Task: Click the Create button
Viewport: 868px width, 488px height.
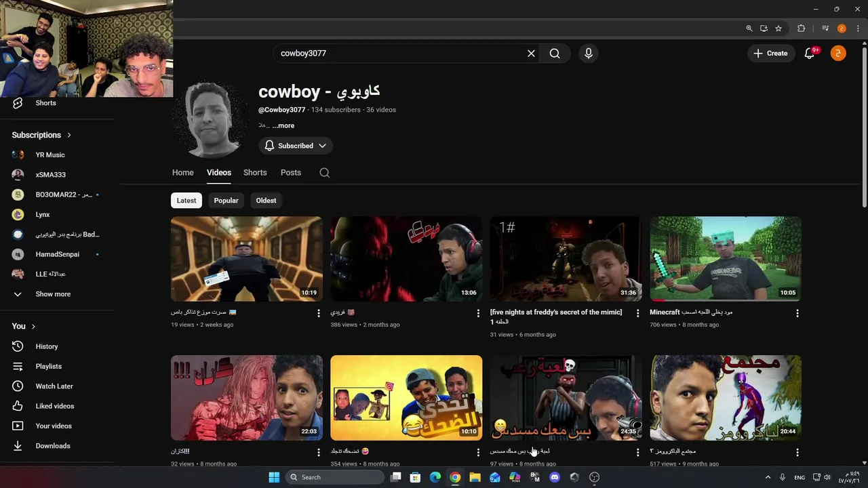Action: click(x=770, y=53)
